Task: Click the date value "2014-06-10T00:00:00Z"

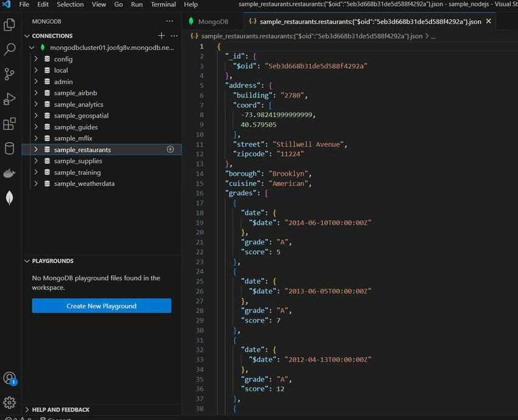Action: click(x=328, y=222)
